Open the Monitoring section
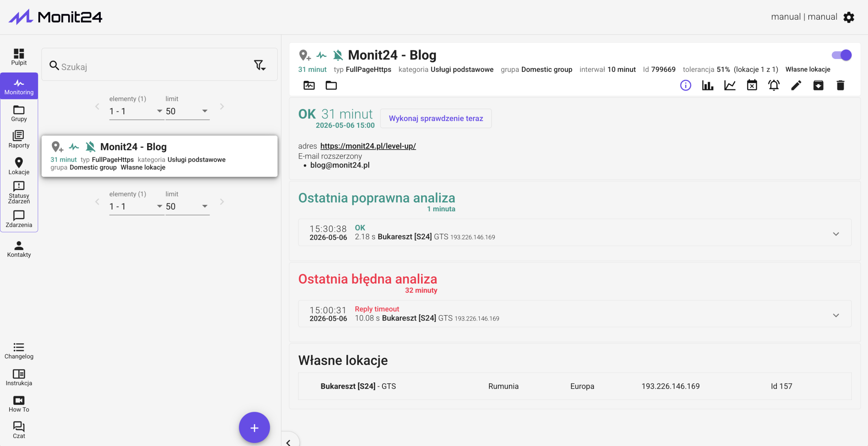Viewport: 868px width, 446px height. 19,86
